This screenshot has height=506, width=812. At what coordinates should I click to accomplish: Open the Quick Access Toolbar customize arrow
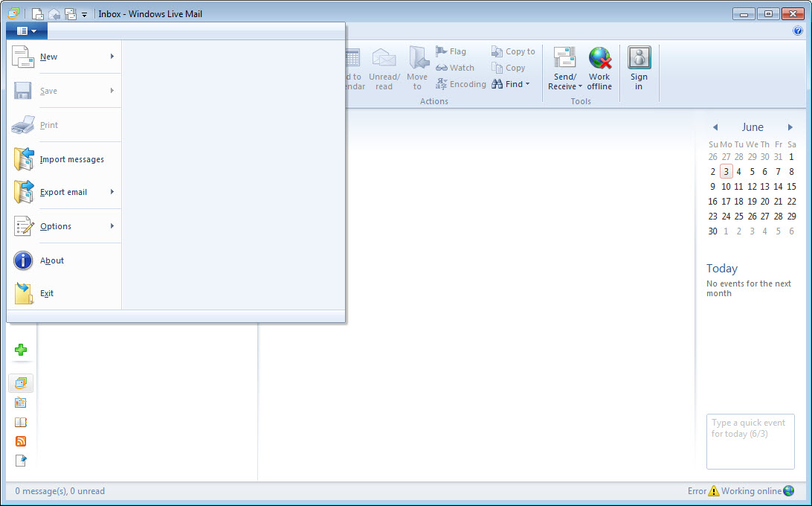pyautogui.click(x=85, y=14)
